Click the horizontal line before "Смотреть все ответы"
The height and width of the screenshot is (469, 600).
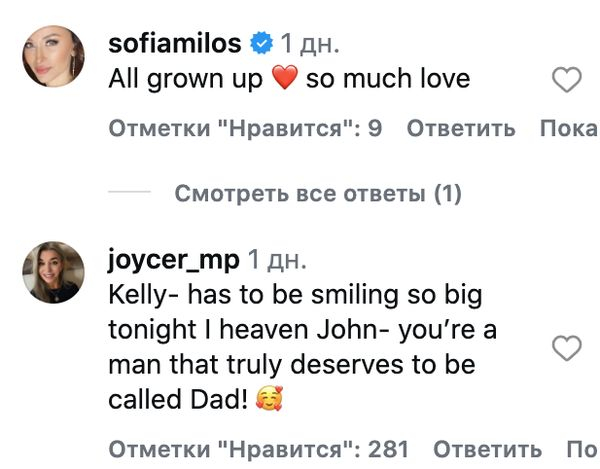(x=128, y=193)
